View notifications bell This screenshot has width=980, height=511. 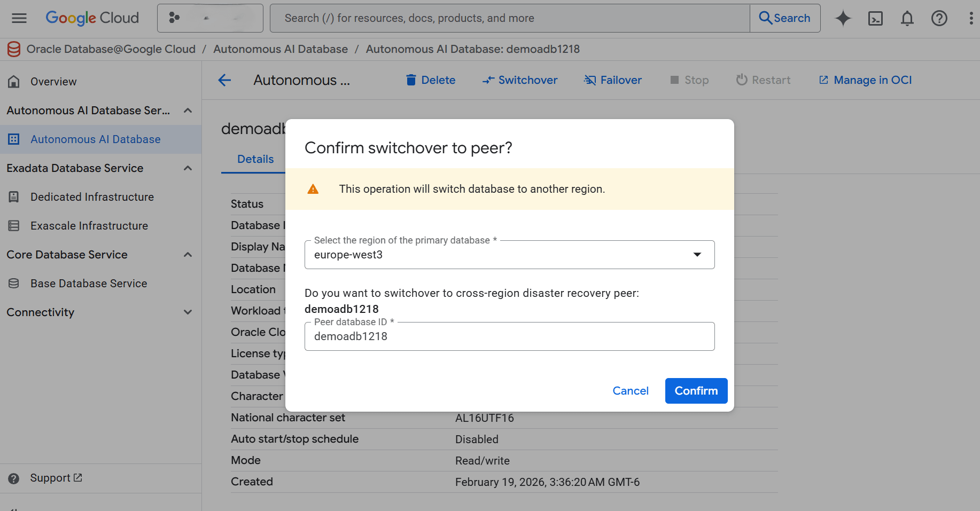point(907,18)
